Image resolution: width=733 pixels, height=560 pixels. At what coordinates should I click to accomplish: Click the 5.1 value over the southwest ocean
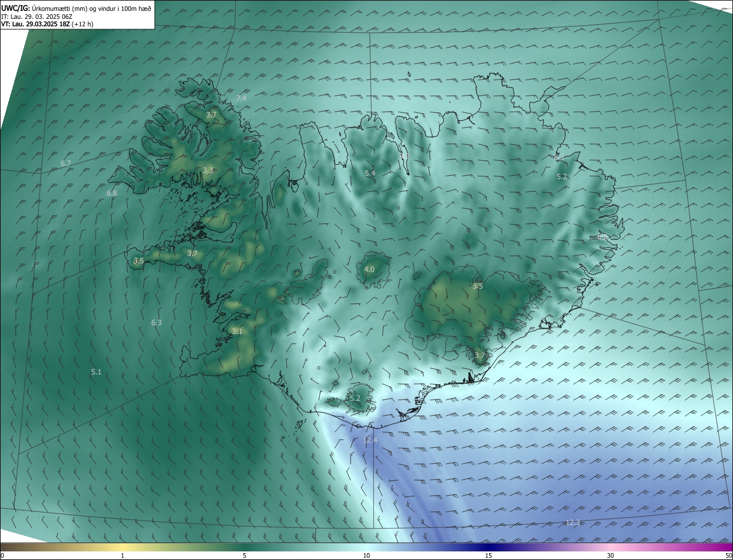[x=96, y=372]
